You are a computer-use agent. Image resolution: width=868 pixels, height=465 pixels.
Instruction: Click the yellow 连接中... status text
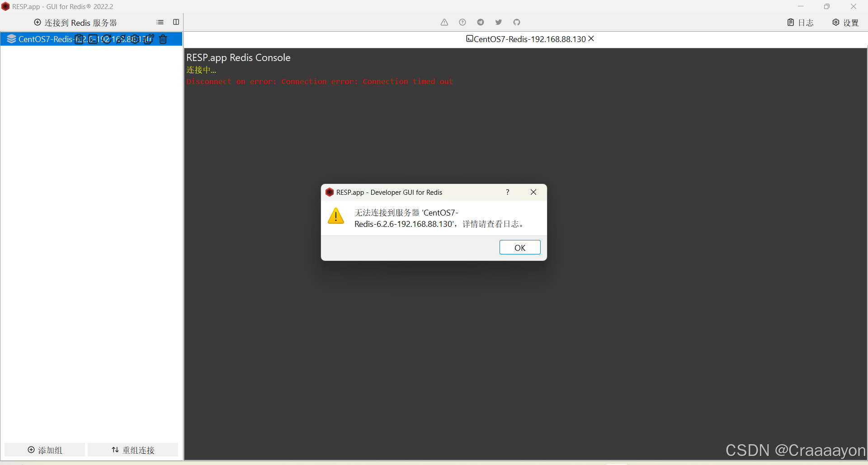tap(201, 70)
